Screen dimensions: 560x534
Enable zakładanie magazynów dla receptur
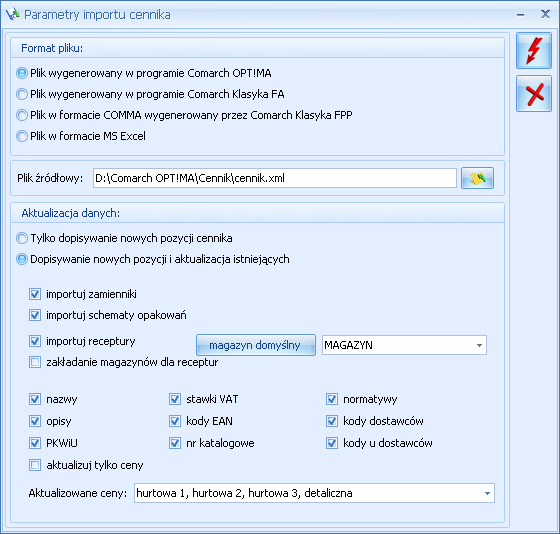(x=35, y=363)
